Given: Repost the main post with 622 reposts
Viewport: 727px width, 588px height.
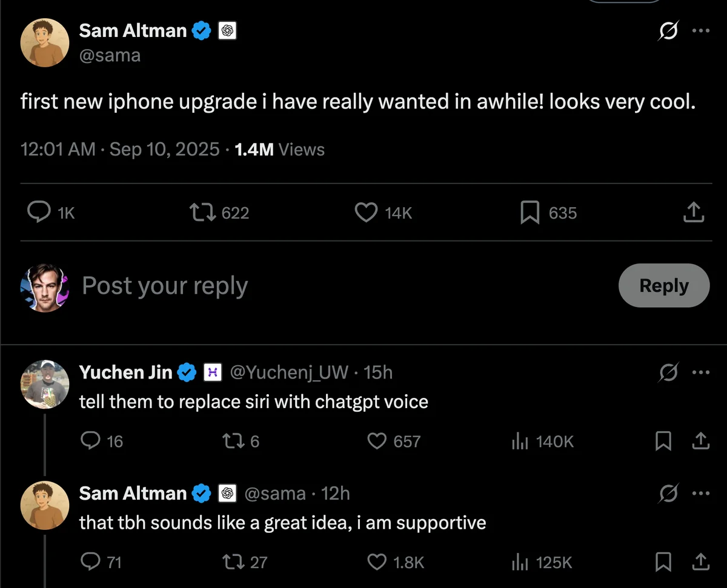Looking at the screenshot, I should point(202,213).
